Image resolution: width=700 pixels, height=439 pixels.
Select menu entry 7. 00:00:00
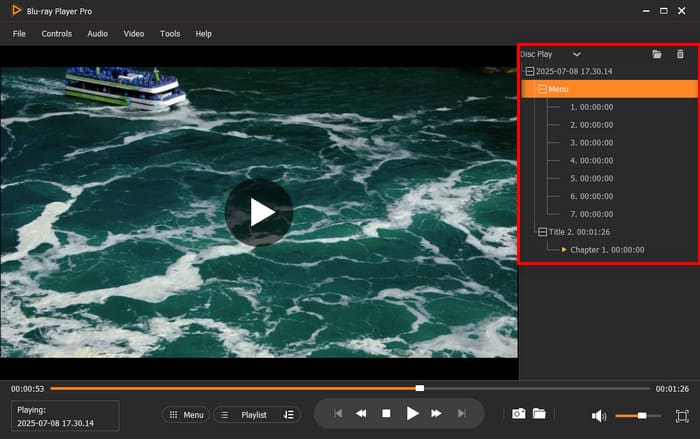coord(592,214)
